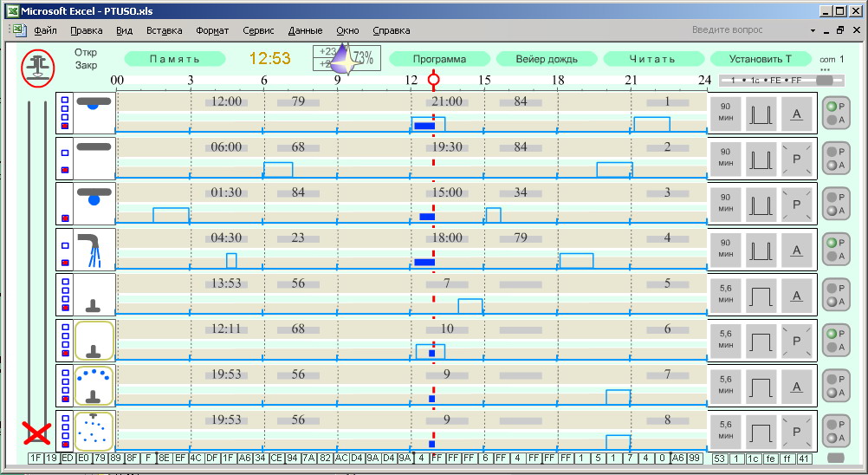
Task: Click the red-circled sprinkler logo icon
Action: (37, 68)
